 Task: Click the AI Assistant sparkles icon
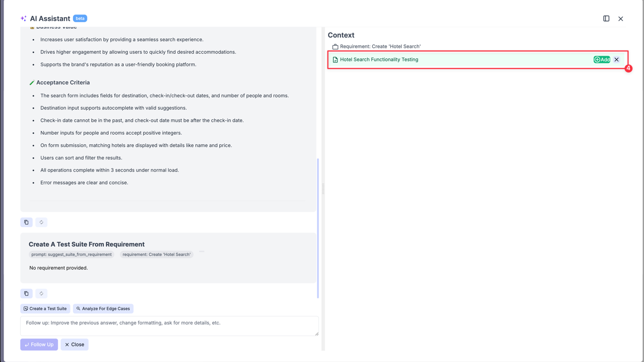click(x=23, y=18)
